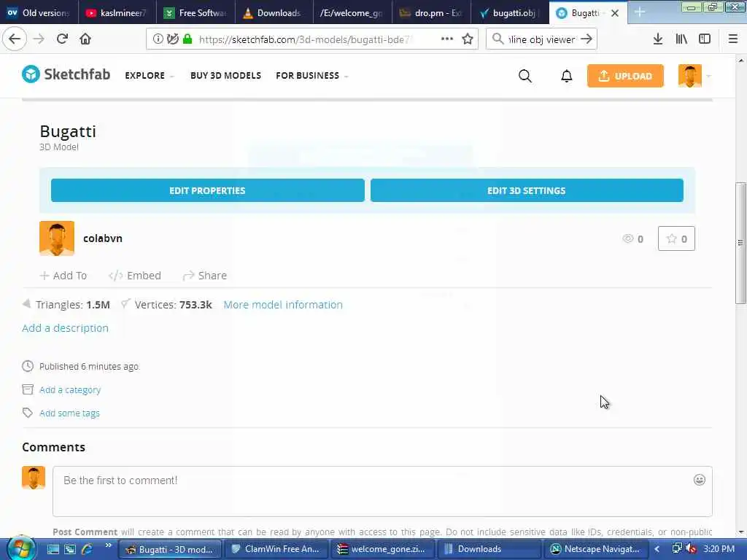
Task: Click the page vertical scrollbar thumb
Action: click(x=740, y=242)
